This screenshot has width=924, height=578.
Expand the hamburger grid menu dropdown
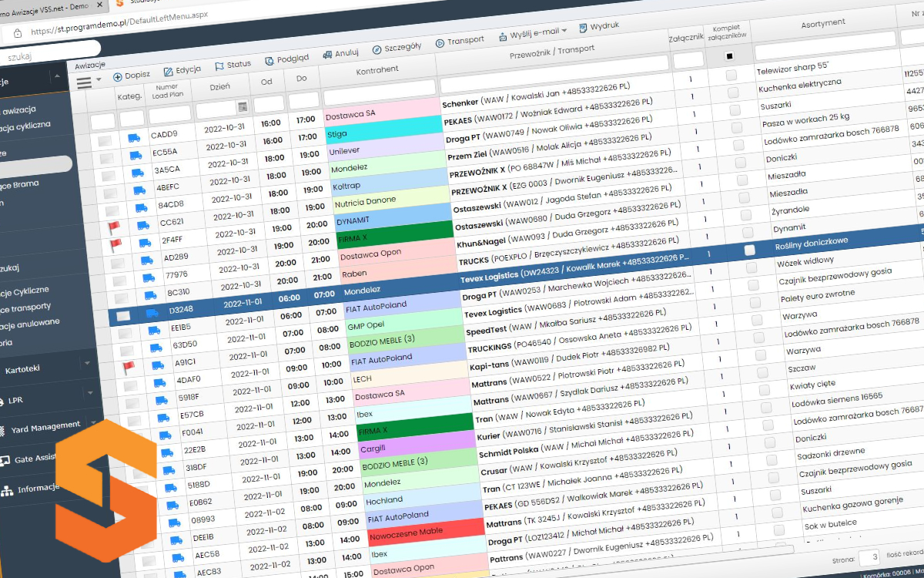click(x=88, y=81)
